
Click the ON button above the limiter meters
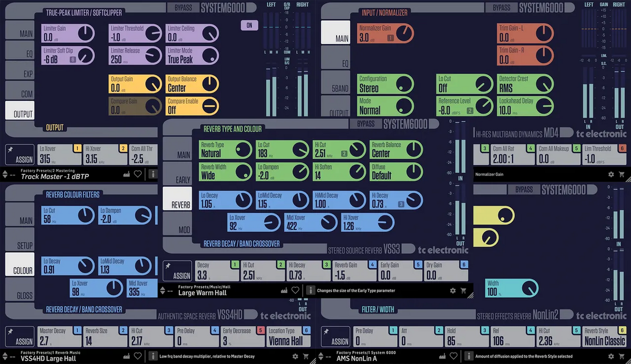pyautogui.click(x=249, y=25)
